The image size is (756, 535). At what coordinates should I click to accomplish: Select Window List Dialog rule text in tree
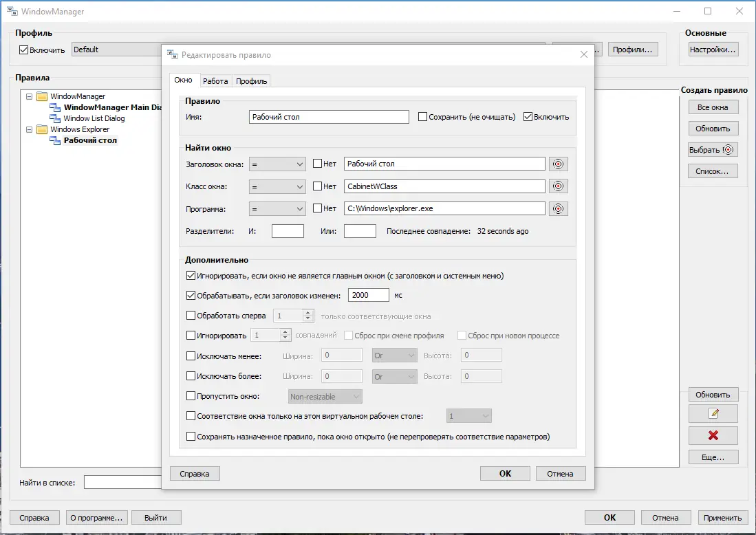[x=94, y=118]
